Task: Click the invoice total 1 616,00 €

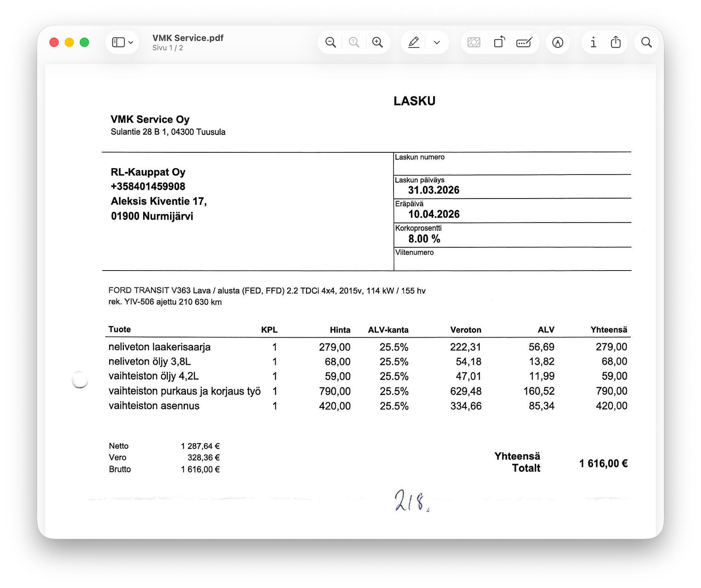Action: tap(603, 463)
